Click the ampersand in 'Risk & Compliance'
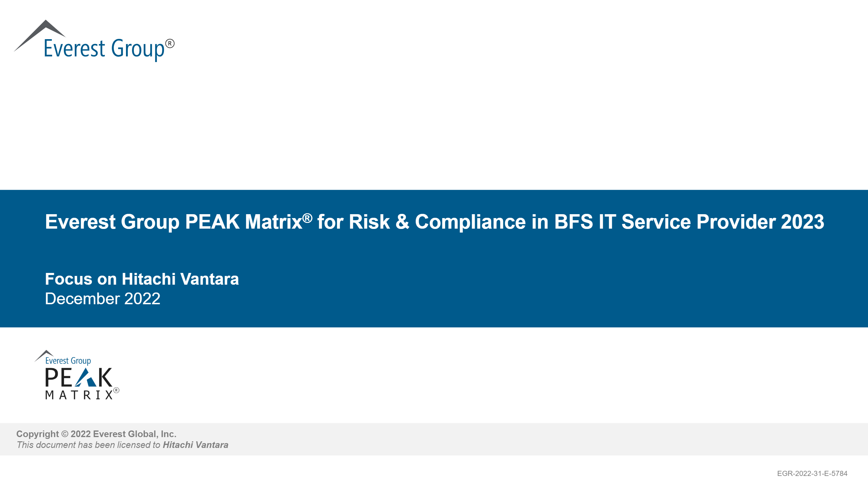The image size is (868, 488). coord(402,222)
